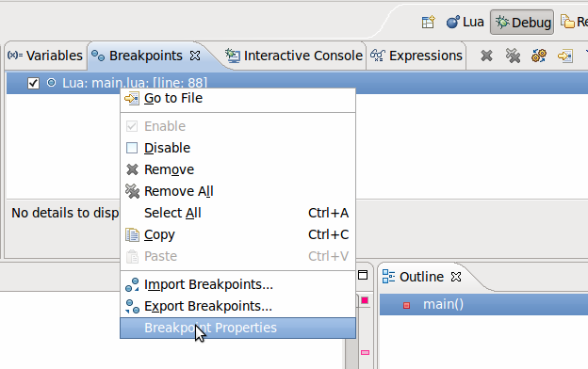Maximize the editor area with square icon
This screenshot has width=588, height=369.
tap(363, 275)
